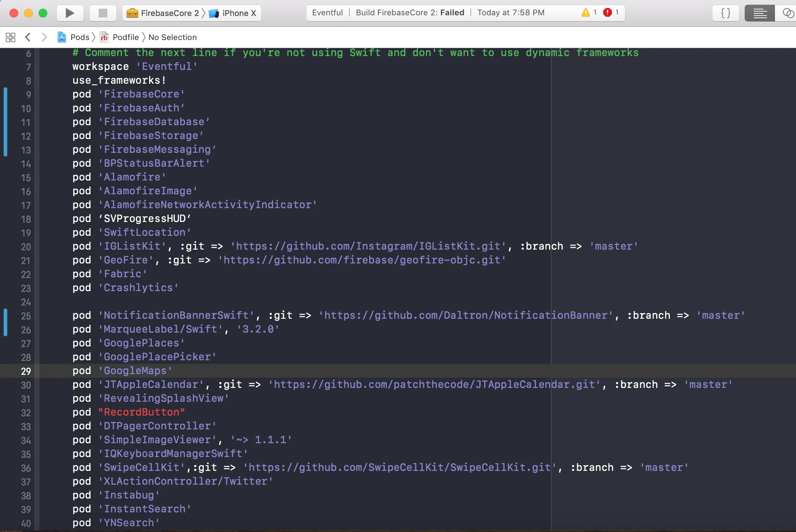
Task: Go forward with the right arrow
Action: (x=44, y=37)
